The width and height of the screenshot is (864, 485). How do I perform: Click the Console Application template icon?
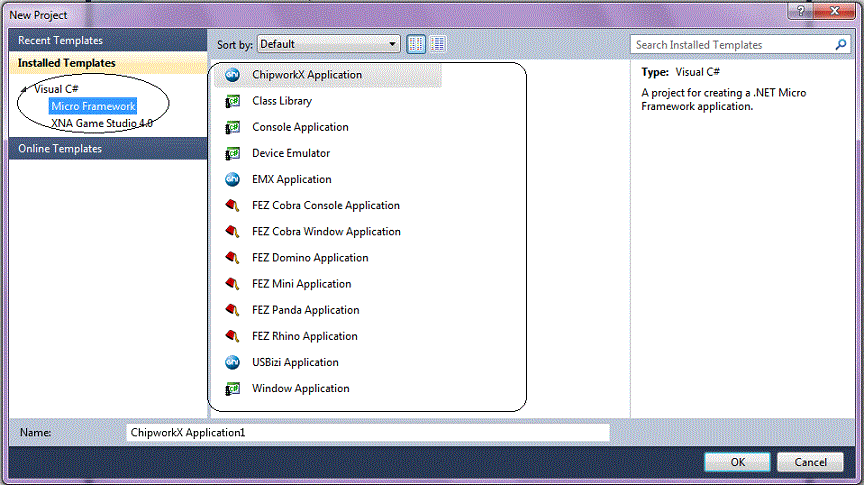[233, 127]
